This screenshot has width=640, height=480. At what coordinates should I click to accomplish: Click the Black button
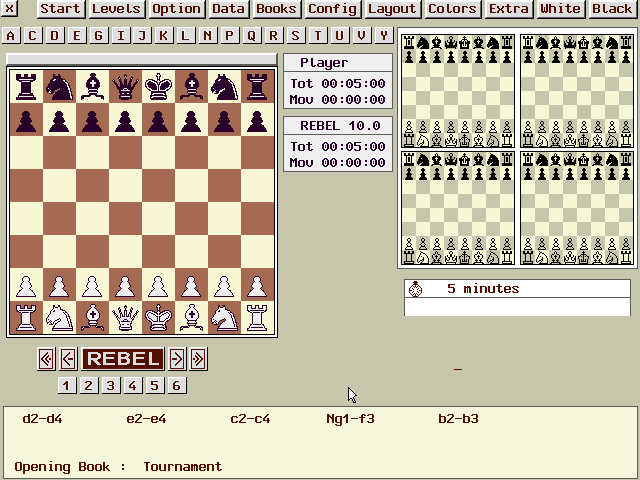point(612,9)
